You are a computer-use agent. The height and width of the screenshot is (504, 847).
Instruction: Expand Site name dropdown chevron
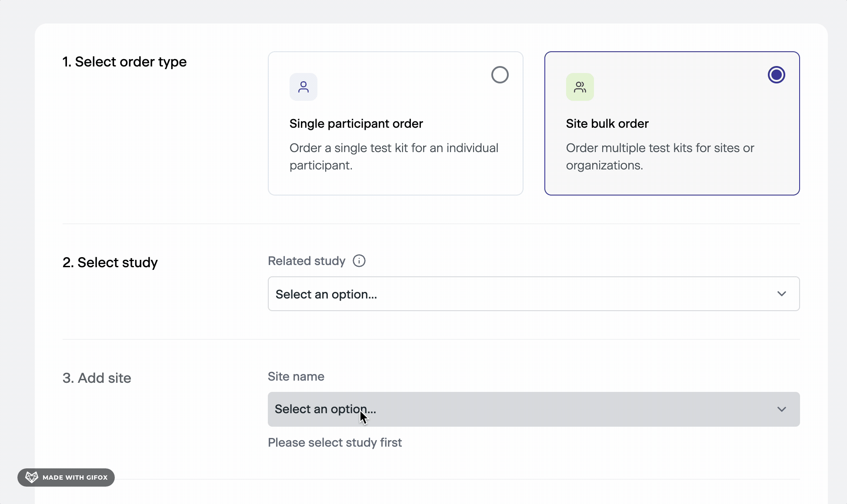(x=781, y=409)
